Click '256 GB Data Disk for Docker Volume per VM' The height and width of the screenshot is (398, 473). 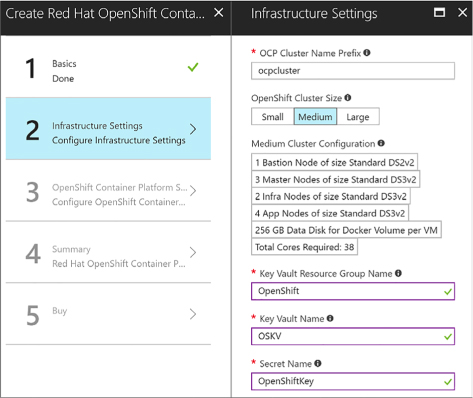pyautogui.click(x=346, y=230)
